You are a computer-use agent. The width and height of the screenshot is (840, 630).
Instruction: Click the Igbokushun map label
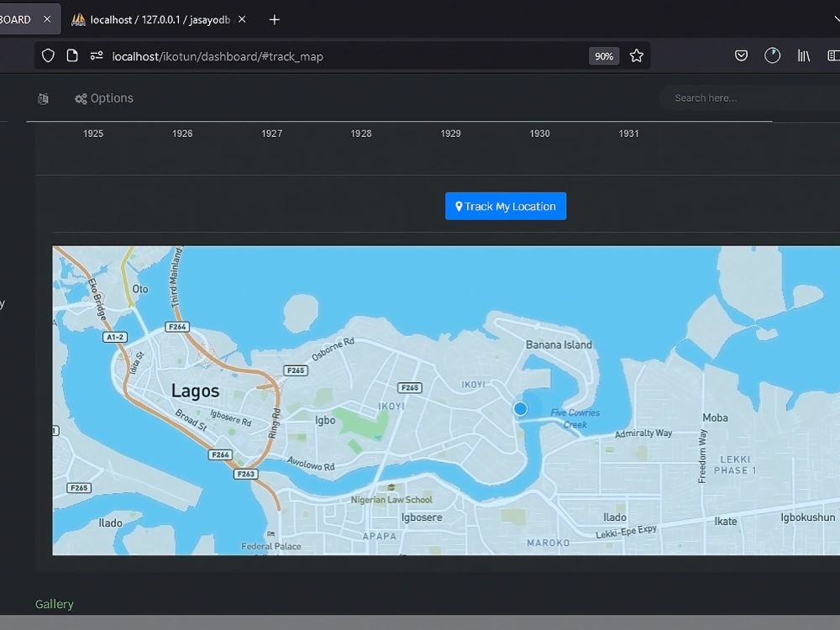point(807,517)
